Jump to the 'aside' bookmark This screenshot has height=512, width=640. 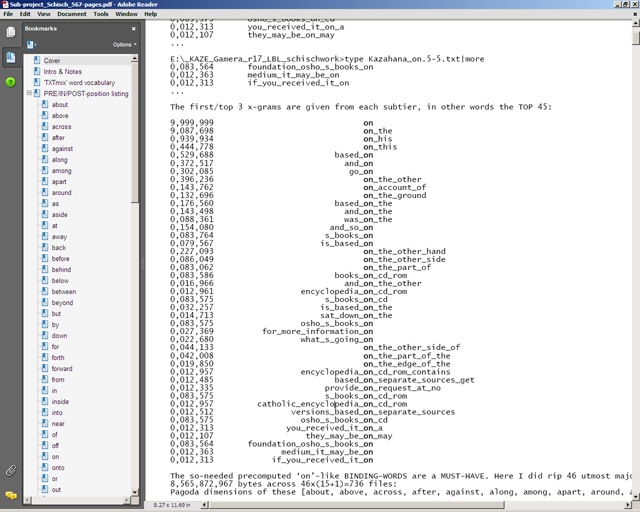(60, 215)
